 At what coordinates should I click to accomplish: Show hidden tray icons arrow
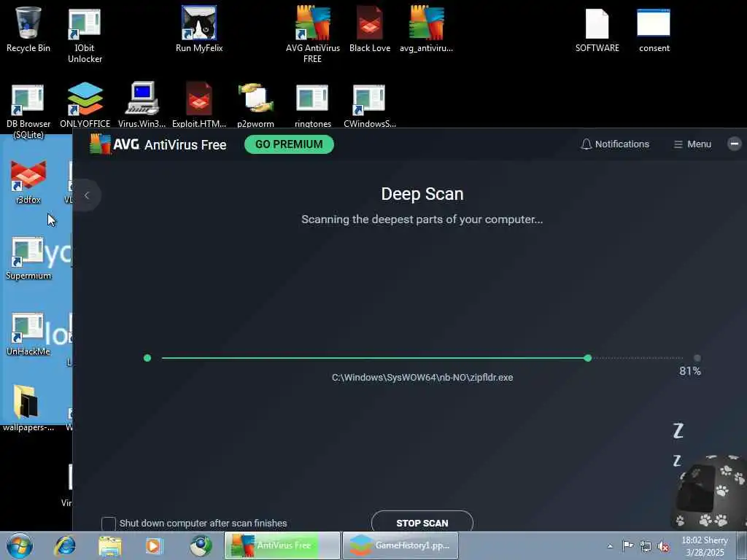tap(610, 546)
